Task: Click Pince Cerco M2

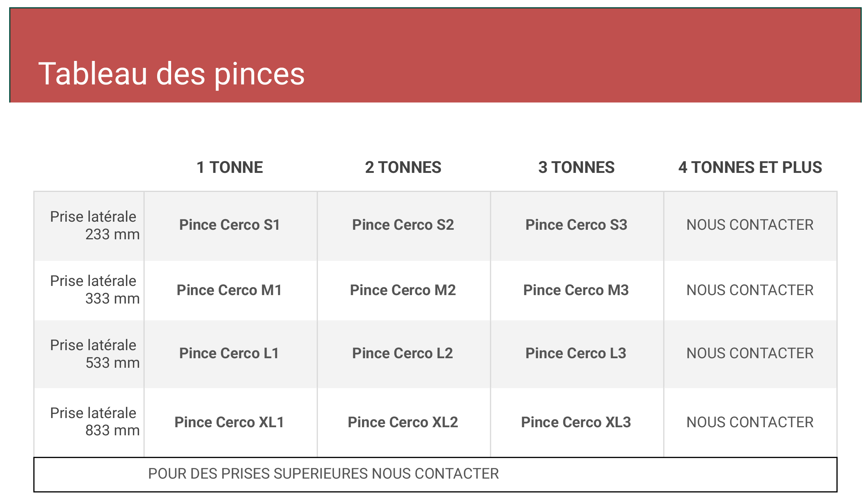Action: [403, 290]
